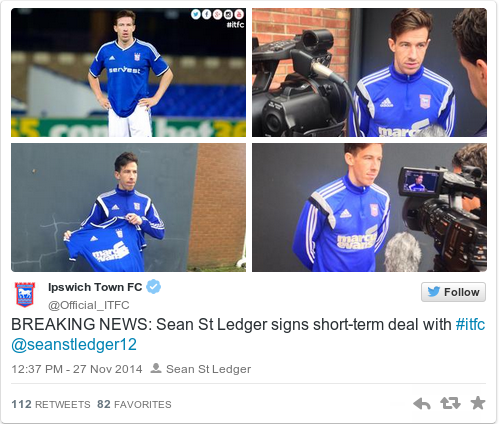The image size is (500, 424).
Task: Click the Instagram icon in photo overlay
Action: point(228,14)
